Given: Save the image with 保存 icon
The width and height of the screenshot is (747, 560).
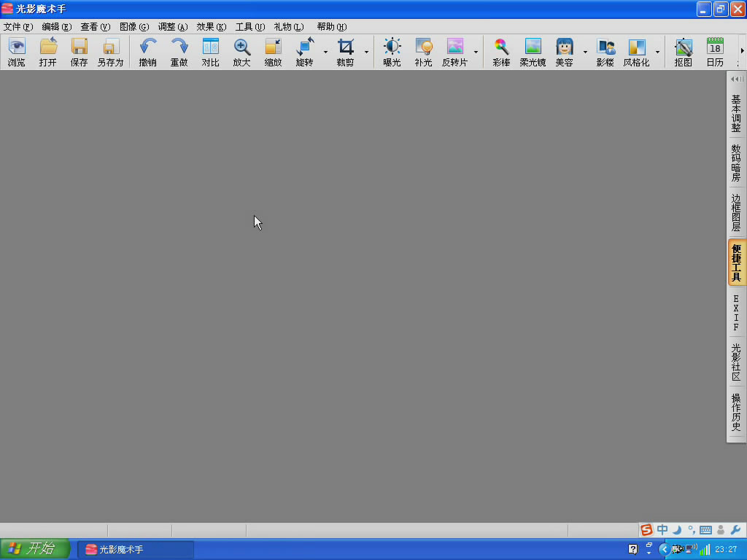Looking at the screenshot, I should (x=79, y=52).
